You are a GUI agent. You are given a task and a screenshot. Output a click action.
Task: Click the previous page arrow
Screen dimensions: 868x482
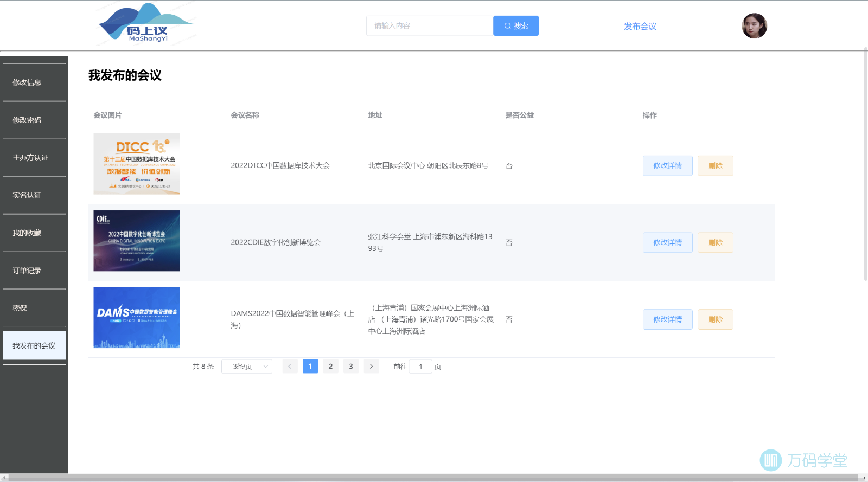(290, 367)
